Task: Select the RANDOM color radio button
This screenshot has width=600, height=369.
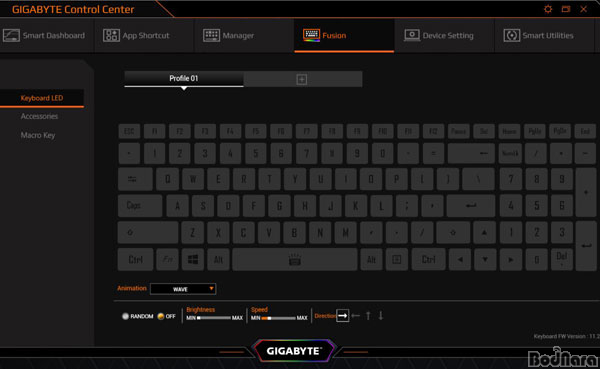Action: tap(125, 316)
